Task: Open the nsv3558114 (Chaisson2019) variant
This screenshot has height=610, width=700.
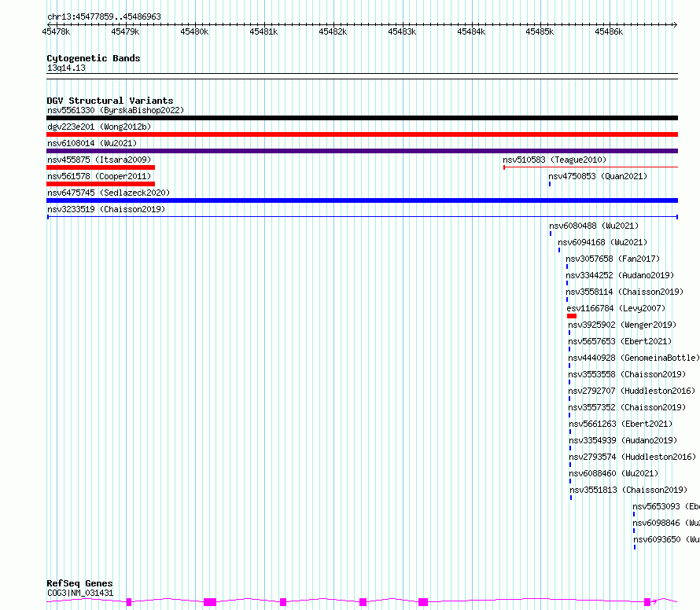Action: click(624, 292)
